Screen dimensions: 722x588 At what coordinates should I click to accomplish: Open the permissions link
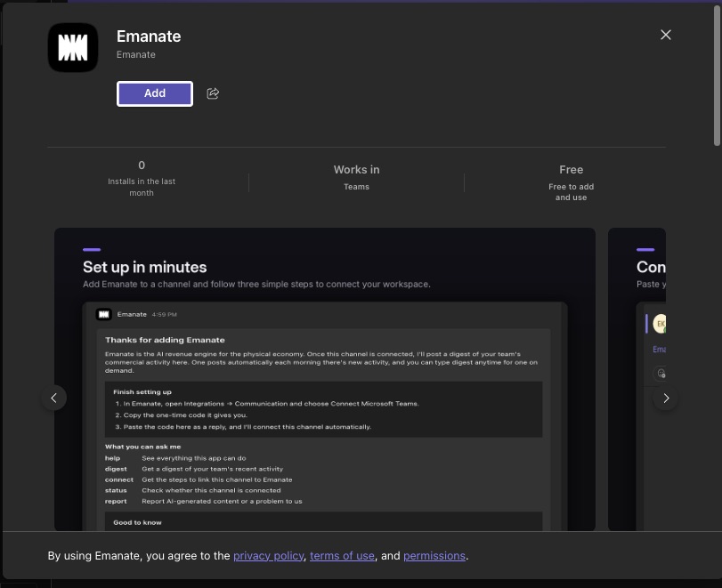434,556
